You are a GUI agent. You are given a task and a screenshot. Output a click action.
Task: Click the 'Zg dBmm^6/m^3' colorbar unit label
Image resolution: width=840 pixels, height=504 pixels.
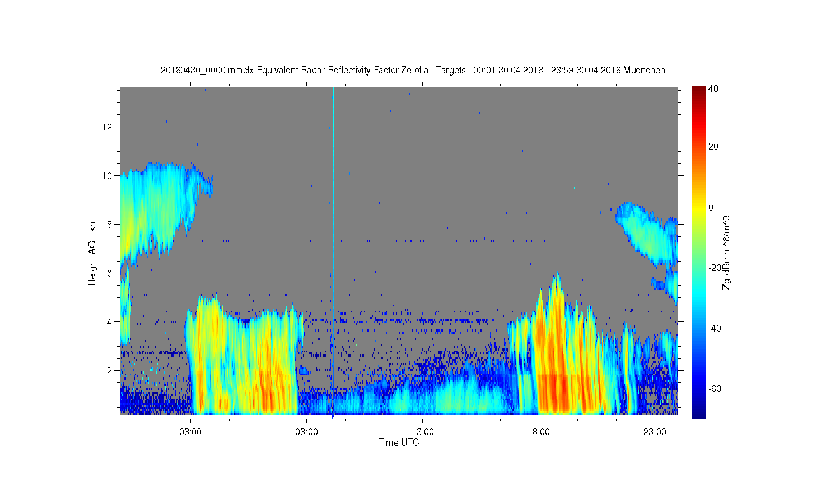(727, 252)
